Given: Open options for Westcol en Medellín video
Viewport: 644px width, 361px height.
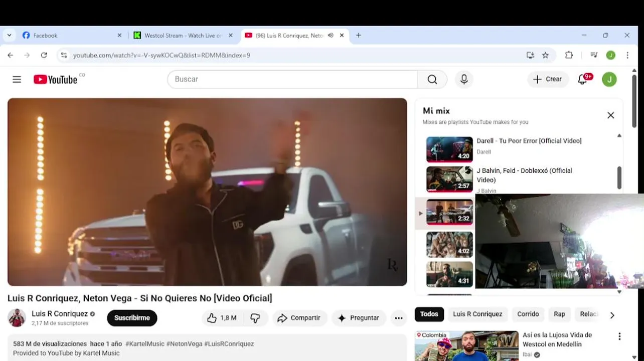Looking at the screenshot, I should [619, 336].
